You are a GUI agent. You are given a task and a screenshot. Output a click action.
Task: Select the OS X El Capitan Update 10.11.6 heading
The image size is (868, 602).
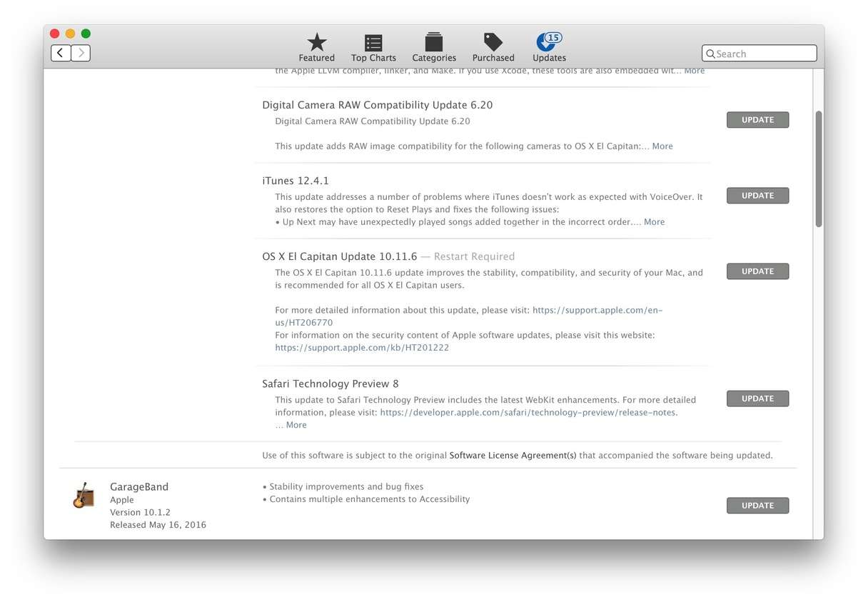click(340, 256)
